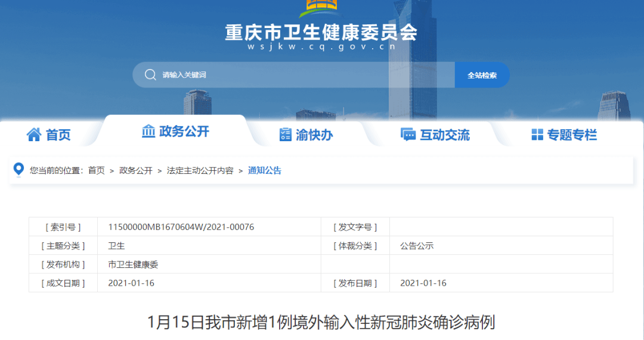Viewport: 644px width, 340px height.
Task: Click the government building icon beside 政务公开
Action: [x=148, y=131]
